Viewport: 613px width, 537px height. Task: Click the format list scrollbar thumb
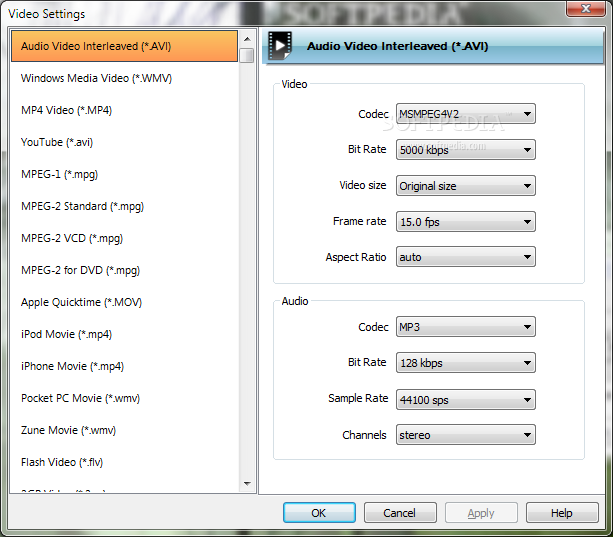tap(247, 55)
